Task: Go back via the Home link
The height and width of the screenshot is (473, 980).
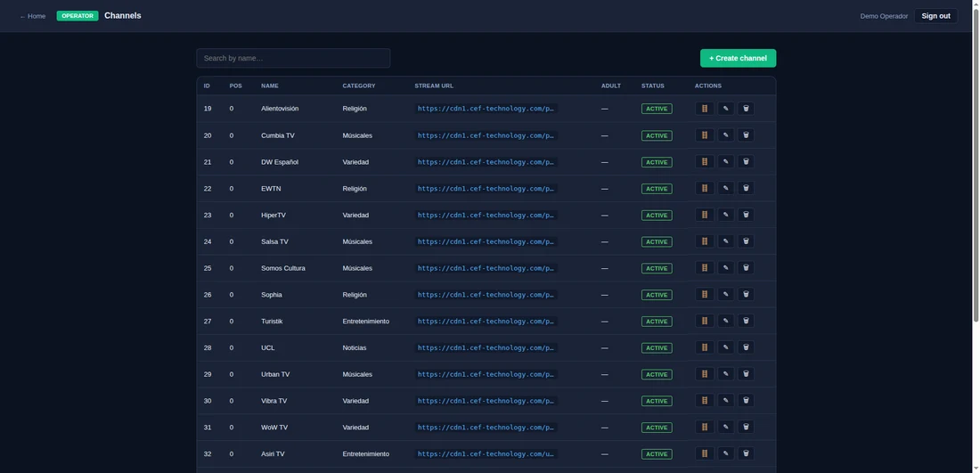Action: 32,16
